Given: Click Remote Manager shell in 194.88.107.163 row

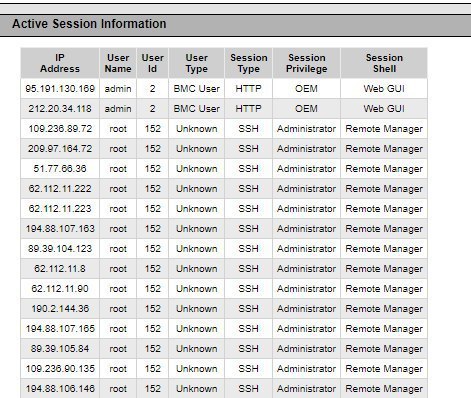Looking at the screenshot, I should (x=384, y=229).
